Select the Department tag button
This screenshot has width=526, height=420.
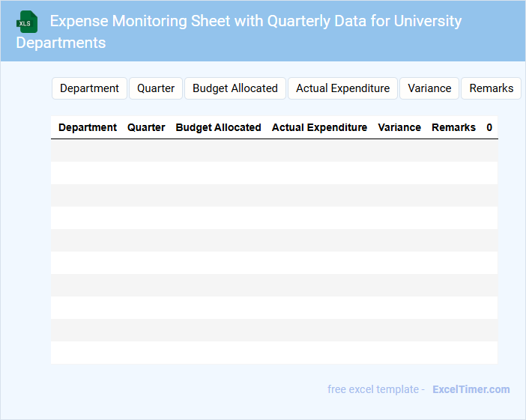tap(89, 88)
